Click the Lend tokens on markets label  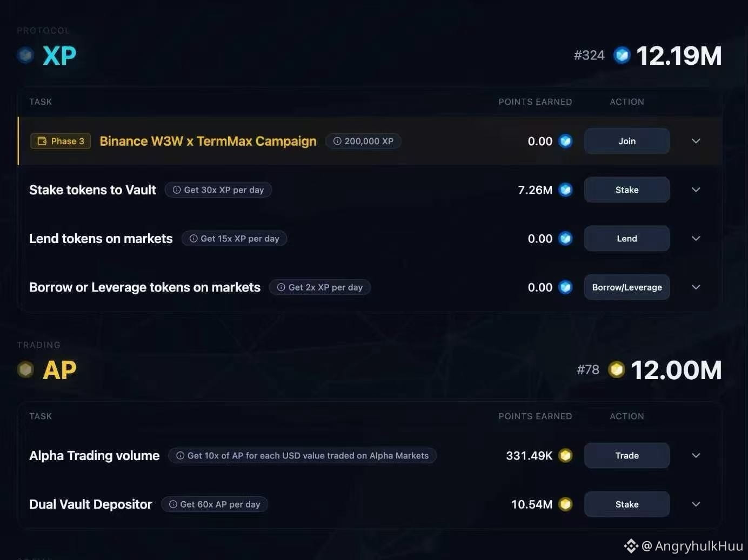click(101, 238)
